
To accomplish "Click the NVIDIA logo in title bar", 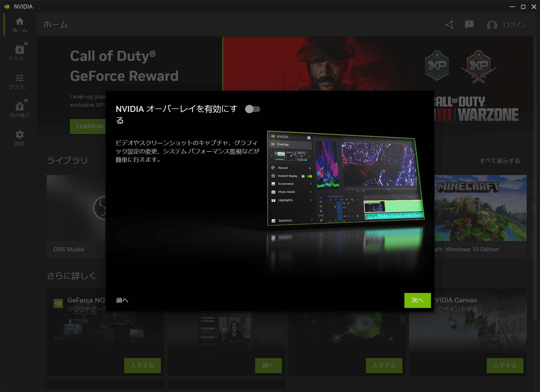I will click(x=7, y=6).
